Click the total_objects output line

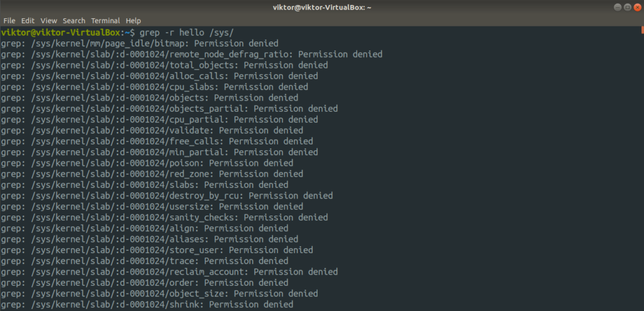pos(164,65)
